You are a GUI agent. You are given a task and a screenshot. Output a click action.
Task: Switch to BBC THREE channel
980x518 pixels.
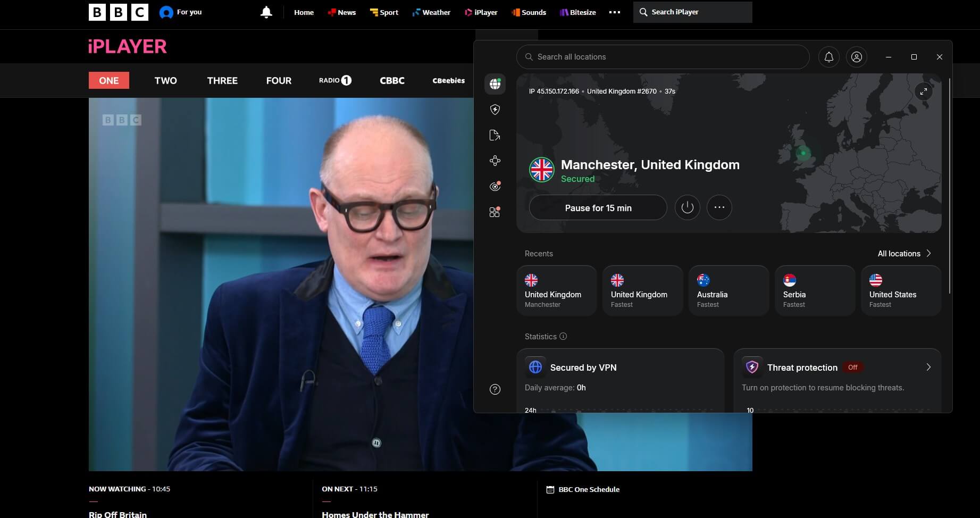(x=222, y=80)
